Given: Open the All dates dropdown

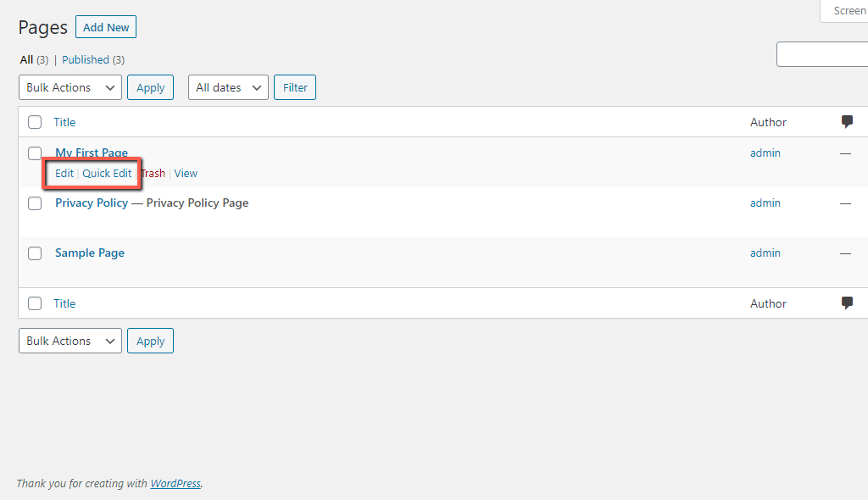Looking at the screenshot, I should [x=228, y=87].
